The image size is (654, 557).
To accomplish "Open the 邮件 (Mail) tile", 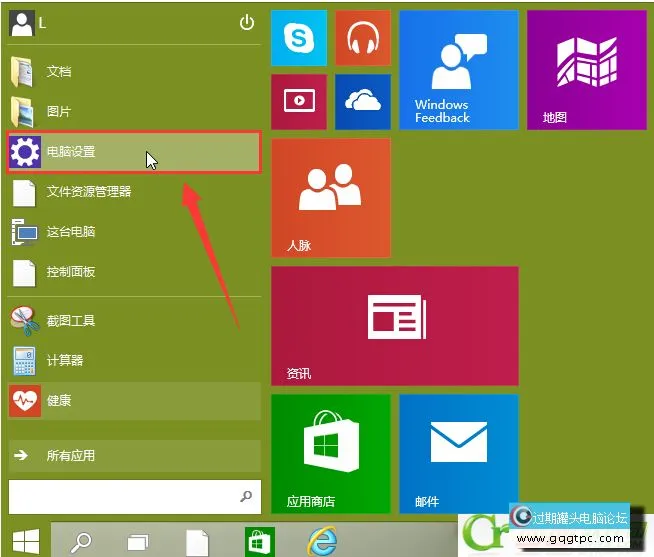I will pyautogui.click(x=458, y=452).
